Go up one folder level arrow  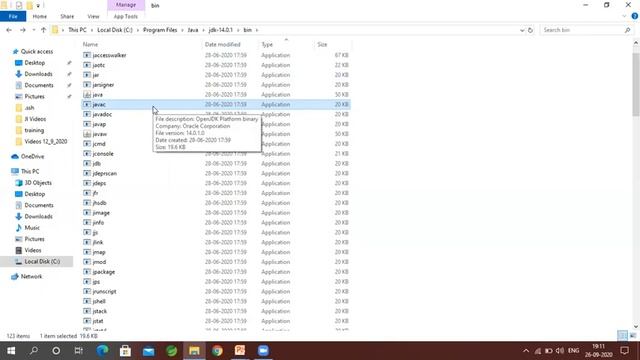(x=43, y=30)
